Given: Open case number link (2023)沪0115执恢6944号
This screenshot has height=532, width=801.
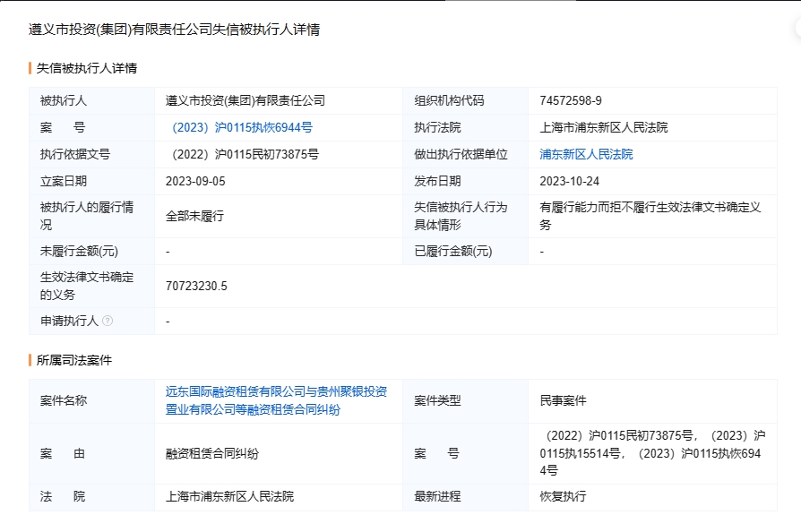Looking at the screenshot, I should click(242, 128).
